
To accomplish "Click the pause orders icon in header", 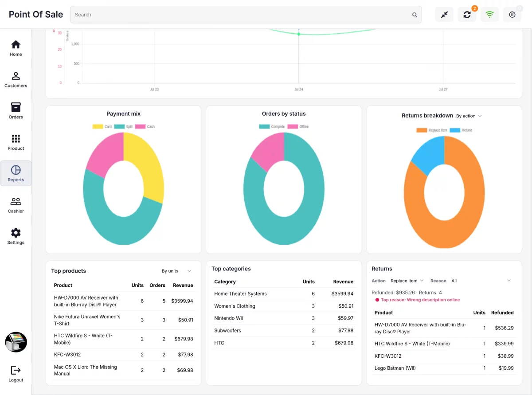I will coord(512,15).
